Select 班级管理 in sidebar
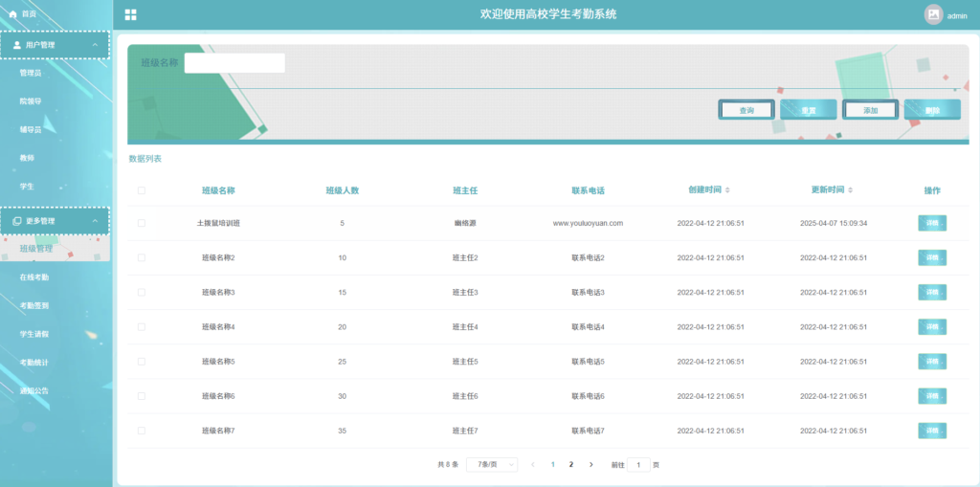 point(36,249)
